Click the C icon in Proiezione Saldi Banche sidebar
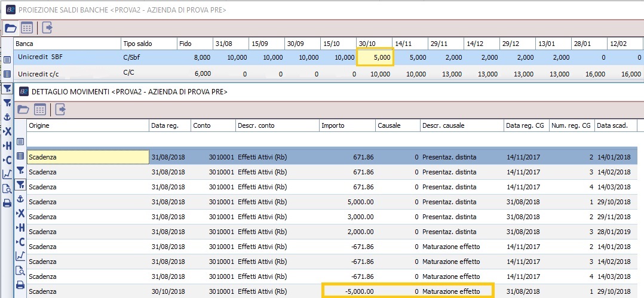Viewport: 644px width, 298px height. [7, 160]
